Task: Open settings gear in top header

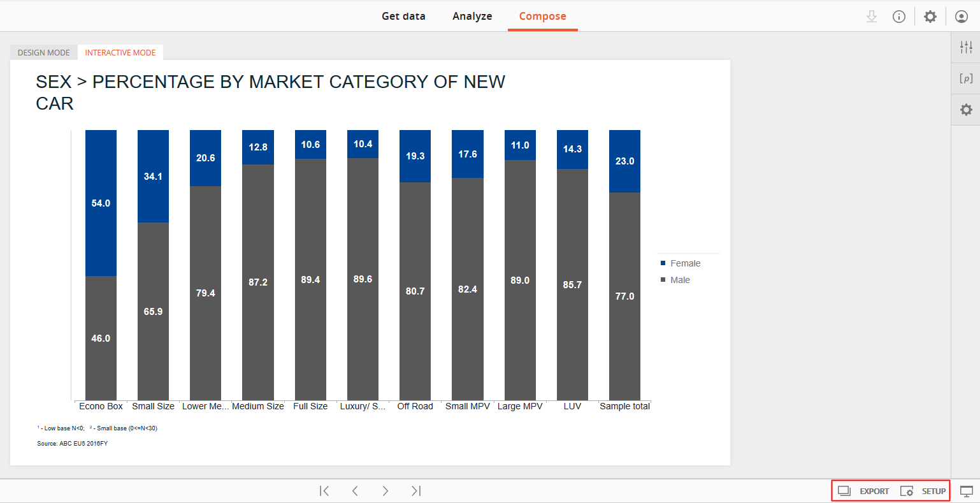Action: click(930, 17)
